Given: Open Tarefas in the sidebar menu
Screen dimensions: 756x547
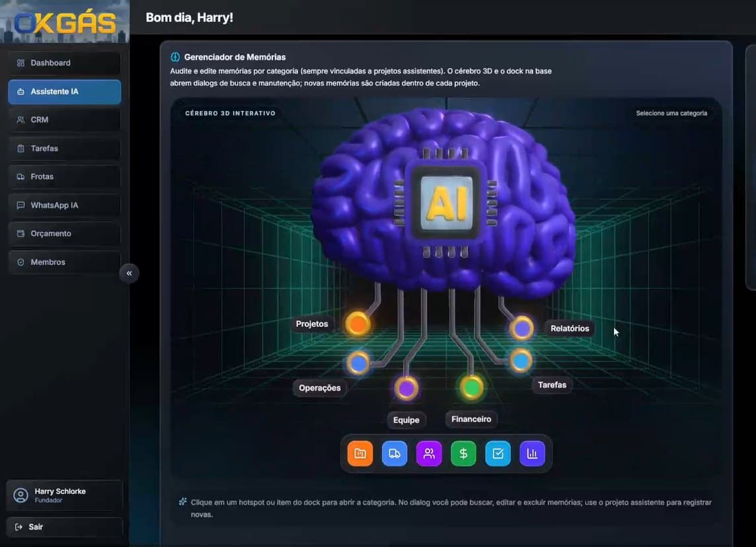Looking at the screenshot, I should coord(65,149).
